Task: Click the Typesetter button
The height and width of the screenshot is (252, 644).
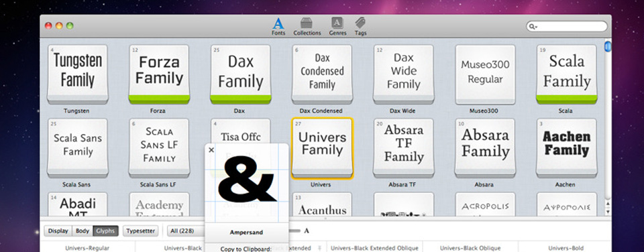Action: click(x=140, y=231)
